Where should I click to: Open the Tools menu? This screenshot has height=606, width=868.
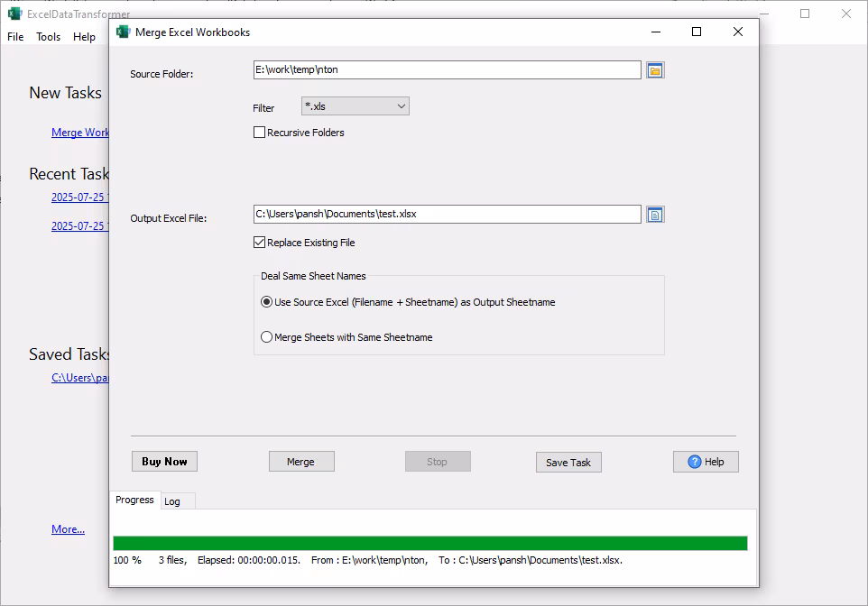click(48, 37)
